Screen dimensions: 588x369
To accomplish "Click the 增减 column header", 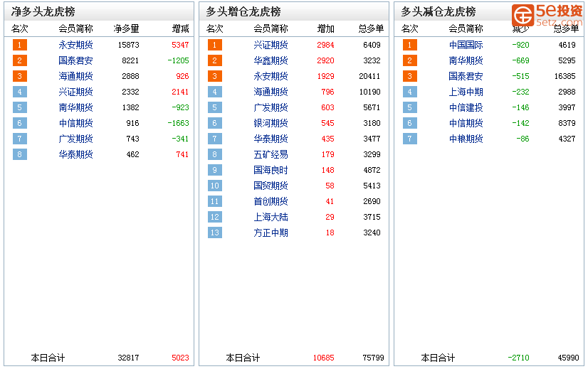I will pyautogui.click(x=180, y=29).
